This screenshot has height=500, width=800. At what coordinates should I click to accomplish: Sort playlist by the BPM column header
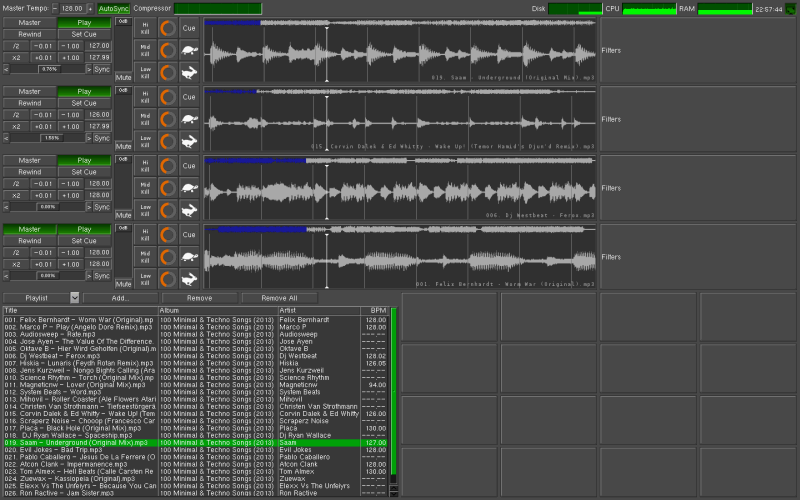pyautogui.click(x=374, y=310)
